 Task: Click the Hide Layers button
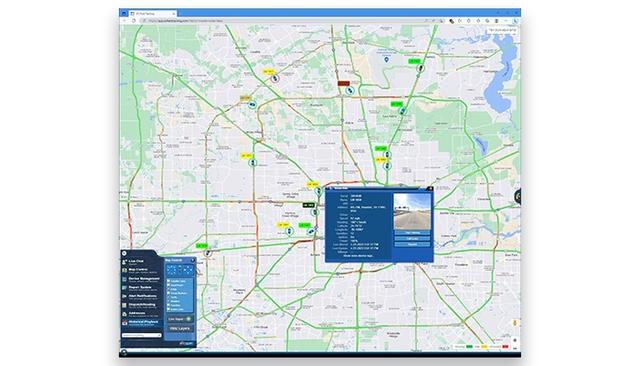pos(180,328)
